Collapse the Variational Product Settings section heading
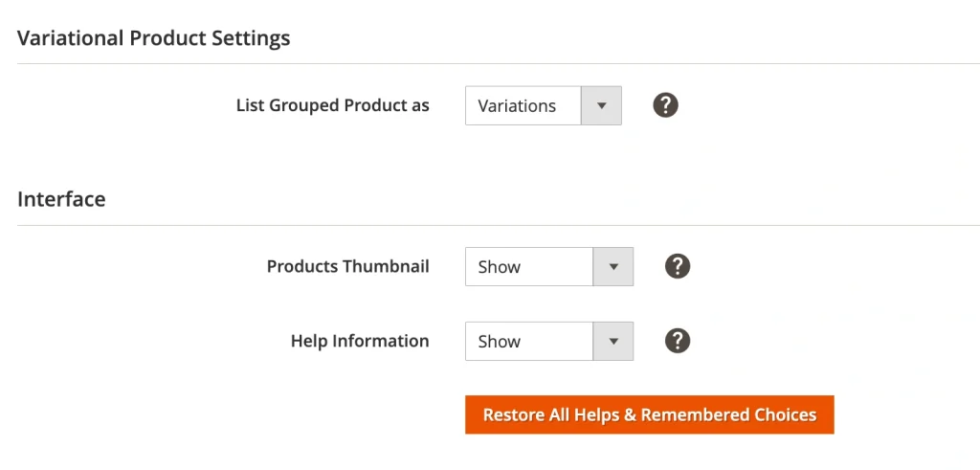The image size is (980, 470). click(154, 38)
